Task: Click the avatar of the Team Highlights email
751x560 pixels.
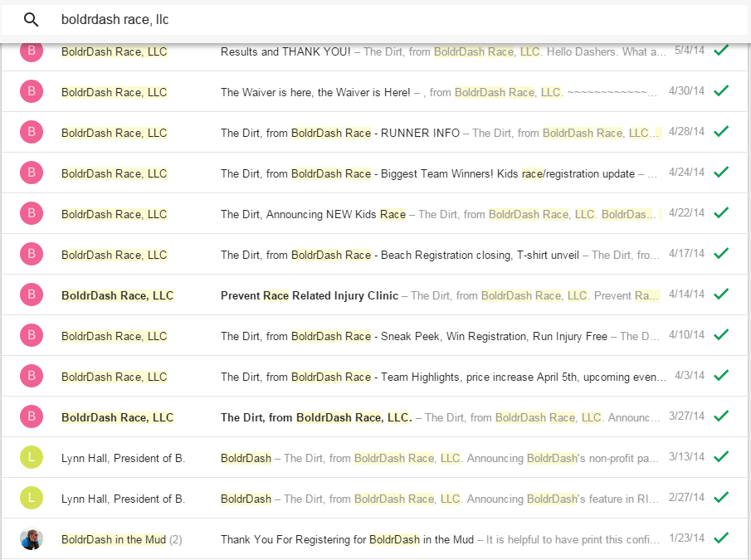Action: (x=32, y=376)
